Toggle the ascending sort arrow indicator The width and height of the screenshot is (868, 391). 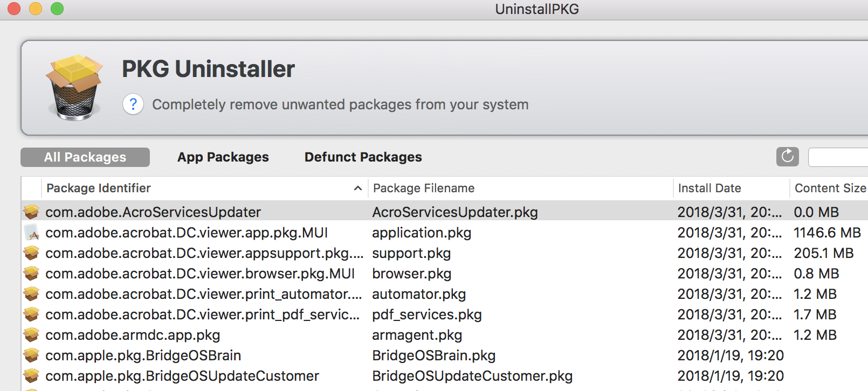coord(357,188)
